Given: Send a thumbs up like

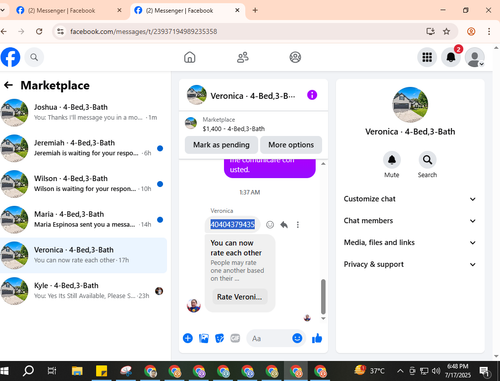Looking at the screenshot, I should [x=317, y=338].
